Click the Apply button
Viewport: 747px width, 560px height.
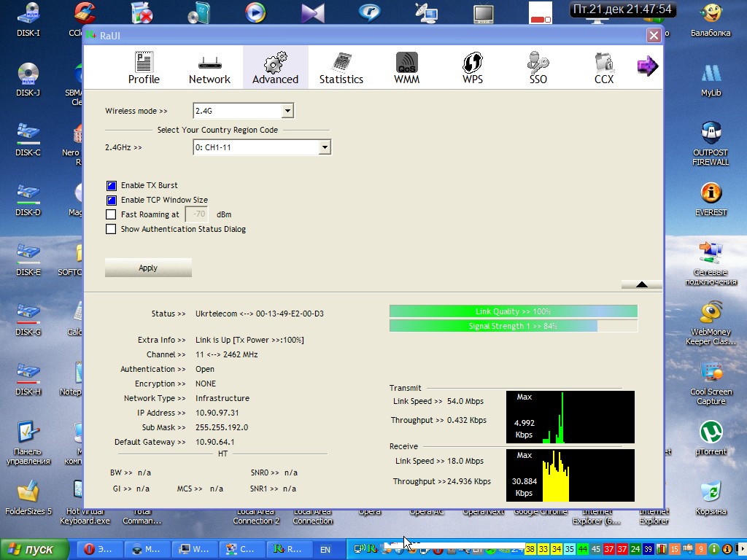[148, 268]
